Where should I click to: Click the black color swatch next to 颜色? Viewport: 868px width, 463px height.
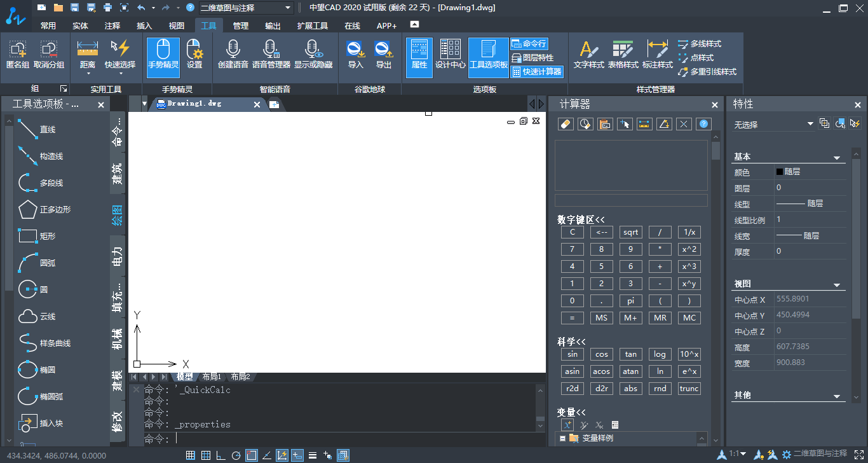point(780,172)
